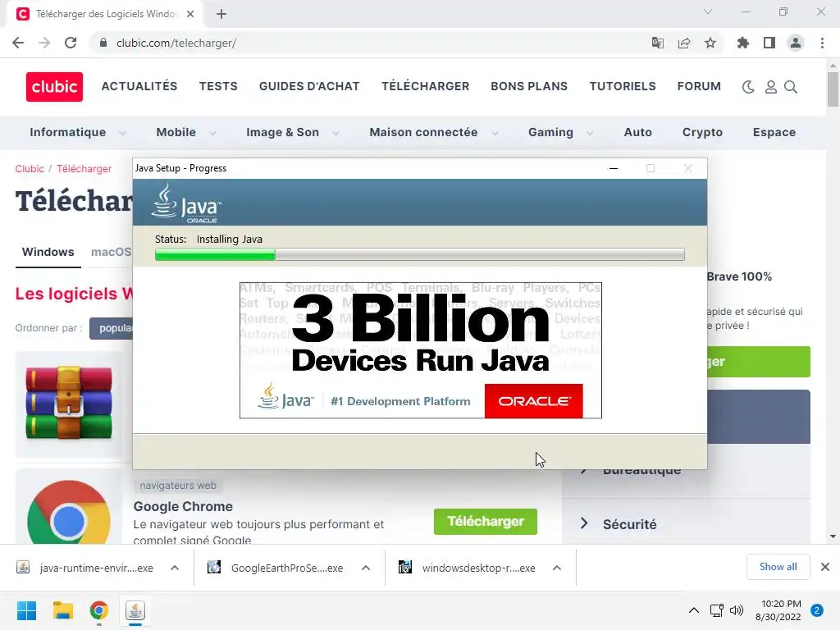This screenshot has height=630, width=840.
Task: Open the TESTS menu item
Action: tap(218, 86)
